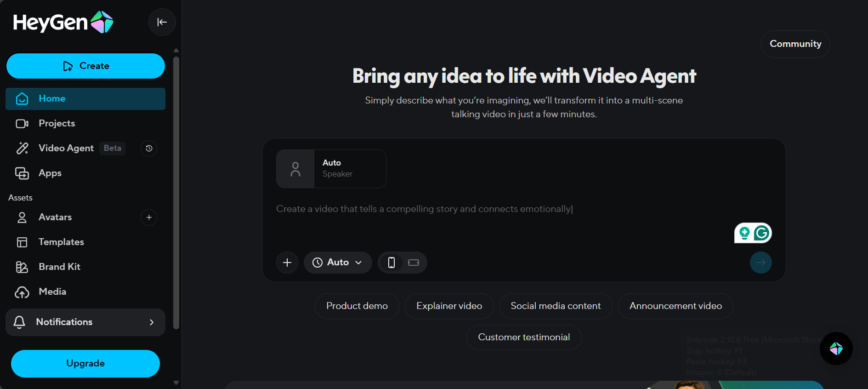Add an attachment with the plus button
The height and width of the screenshot is (389, 868).
[x=287, y=263]
